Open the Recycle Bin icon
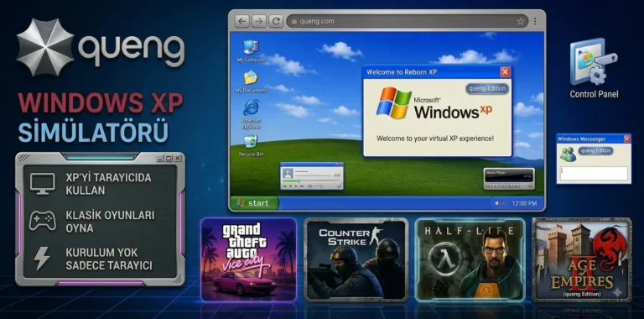The height and width of the screenshot is (319, 644). [251, 146]
